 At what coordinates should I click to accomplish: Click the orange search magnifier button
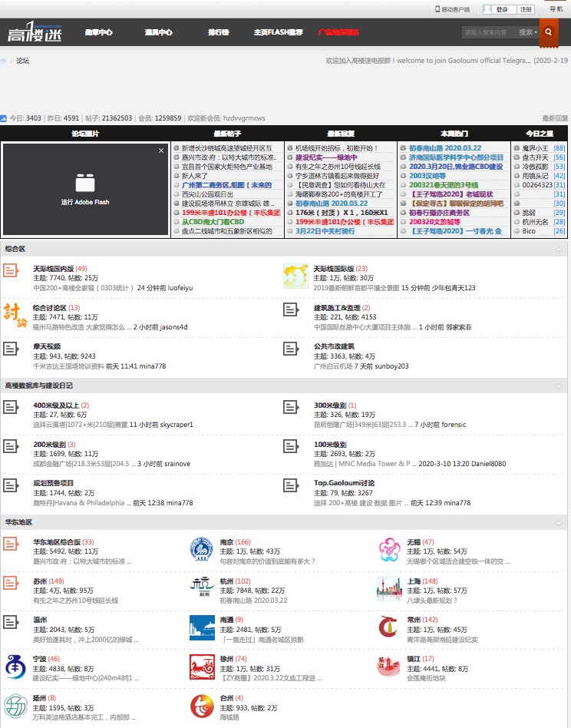tap(548, 32)
